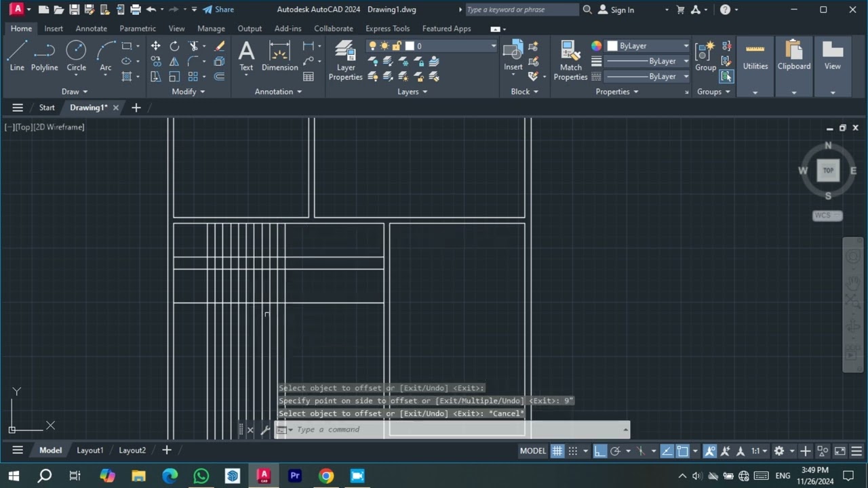Toggle object snap tracking in status bar

pos(667,451)
